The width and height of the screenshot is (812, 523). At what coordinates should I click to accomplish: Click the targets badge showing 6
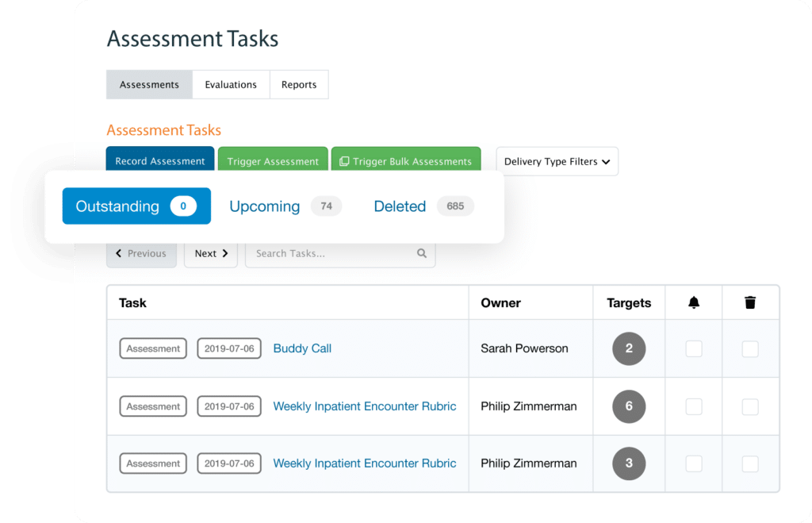tap(629, 406)
